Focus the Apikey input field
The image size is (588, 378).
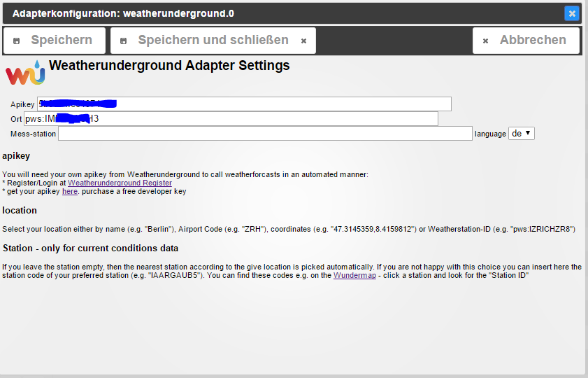(244, 104)
